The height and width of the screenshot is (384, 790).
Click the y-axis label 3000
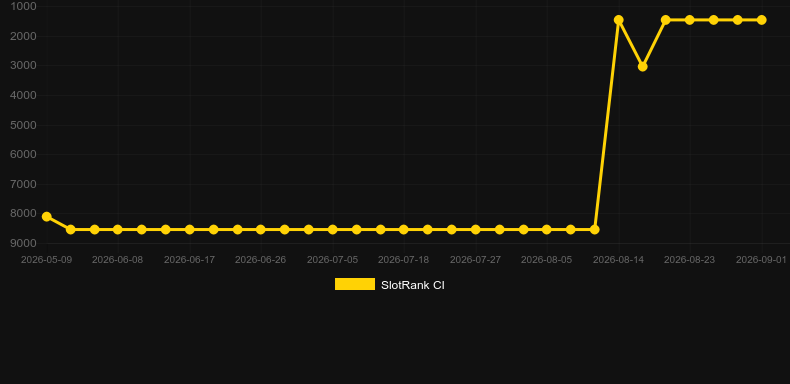point(23,66)
